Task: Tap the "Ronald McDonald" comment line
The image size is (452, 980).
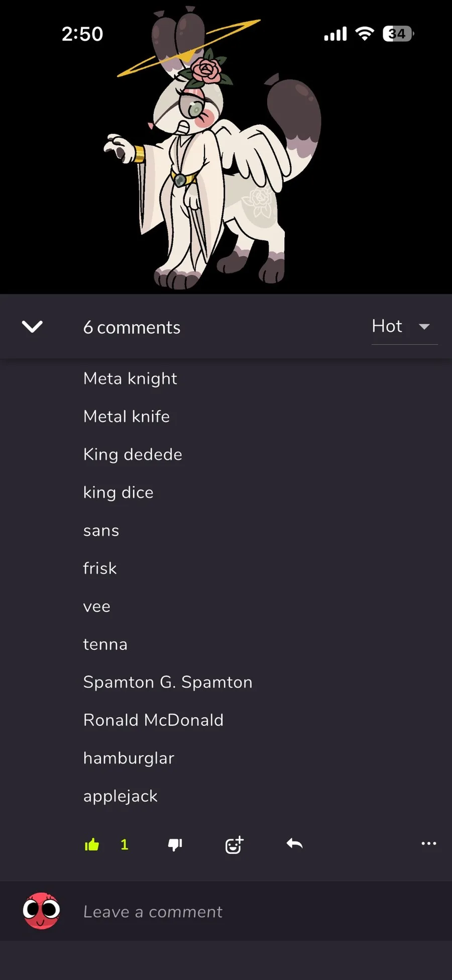Action: pyautogui.click(x=153, y=720)
